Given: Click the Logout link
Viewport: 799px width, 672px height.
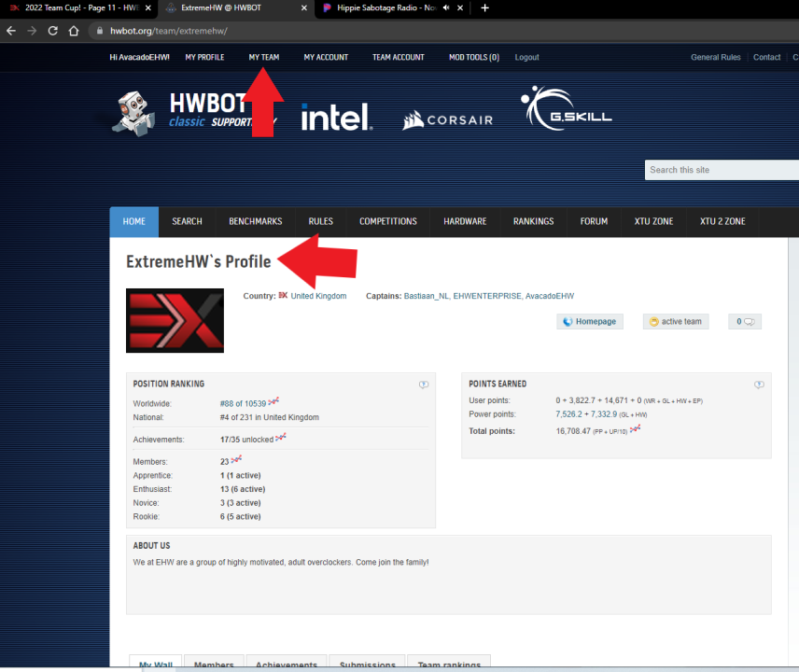Looking at the screenshot, I should [x=526, y=57].
